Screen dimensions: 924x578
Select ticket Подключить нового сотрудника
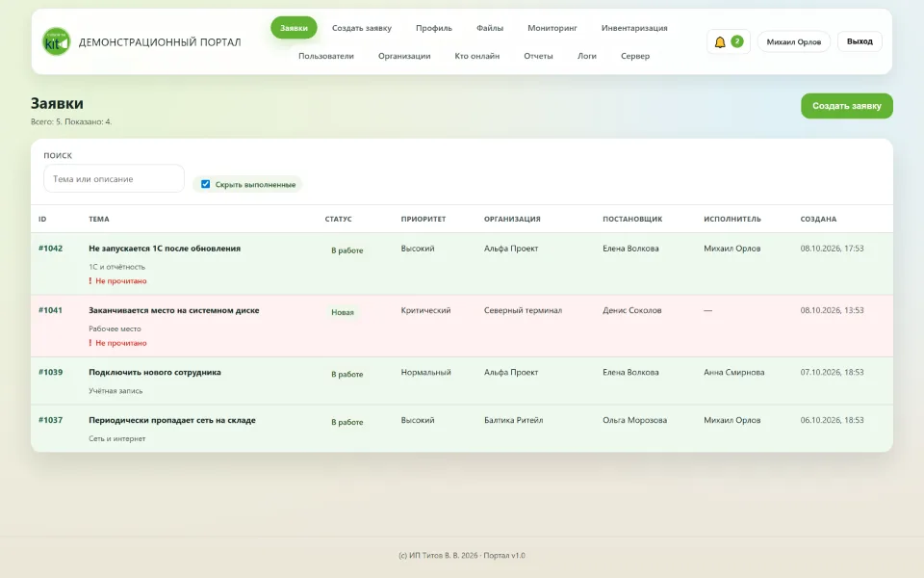pyautogui.click(x=155, y=372)
